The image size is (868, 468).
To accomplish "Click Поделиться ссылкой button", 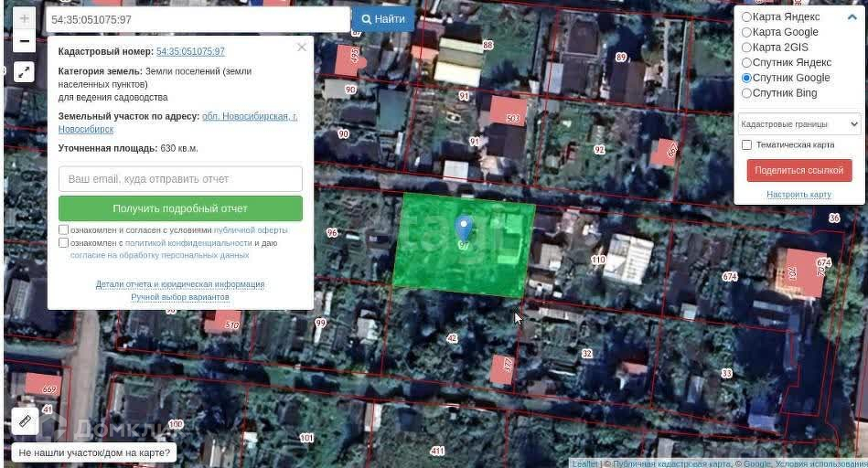I will tap(799, 170).
